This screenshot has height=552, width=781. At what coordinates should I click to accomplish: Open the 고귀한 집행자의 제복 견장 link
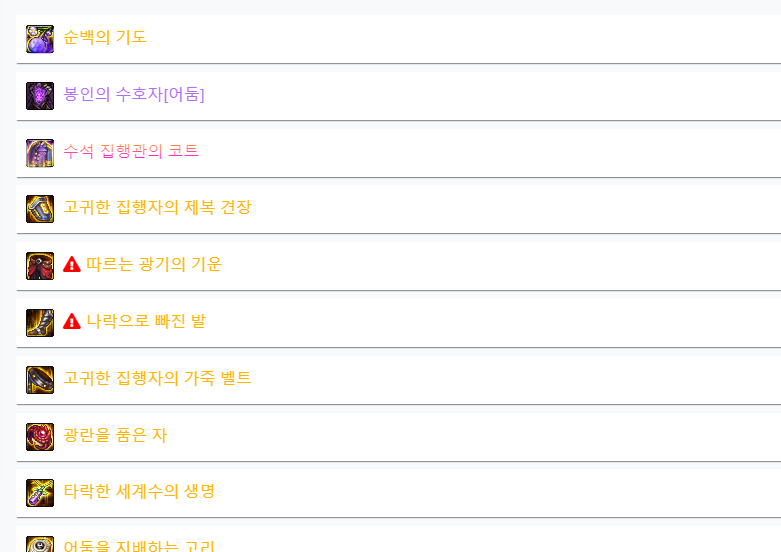157,207
